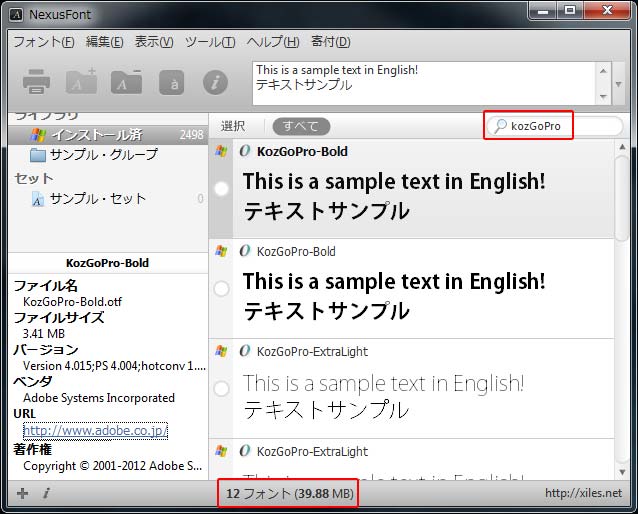Click the セット section heading
The width and height of the screenshot is (638, 514).
34,179
